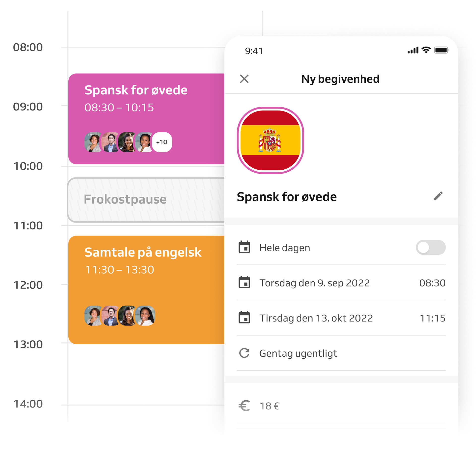
Task: Click the calendar icon beside Torsdag den 9. sep
Action: coord(244,282)
